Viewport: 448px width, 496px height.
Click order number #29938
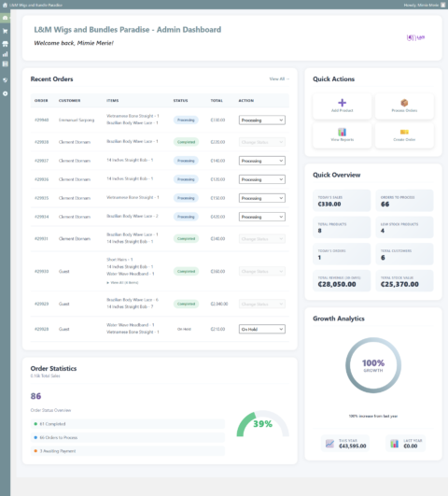[x=42, y=142]
